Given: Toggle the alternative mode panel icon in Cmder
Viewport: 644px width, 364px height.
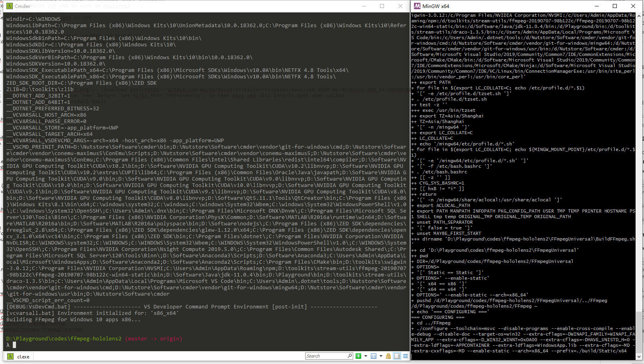Looking at the screenshot, I should (397, 356).
